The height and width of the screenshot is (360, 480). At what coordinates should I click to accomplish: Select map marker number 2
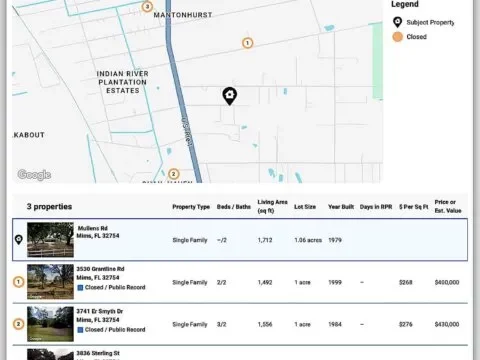(x=173, y=174)
